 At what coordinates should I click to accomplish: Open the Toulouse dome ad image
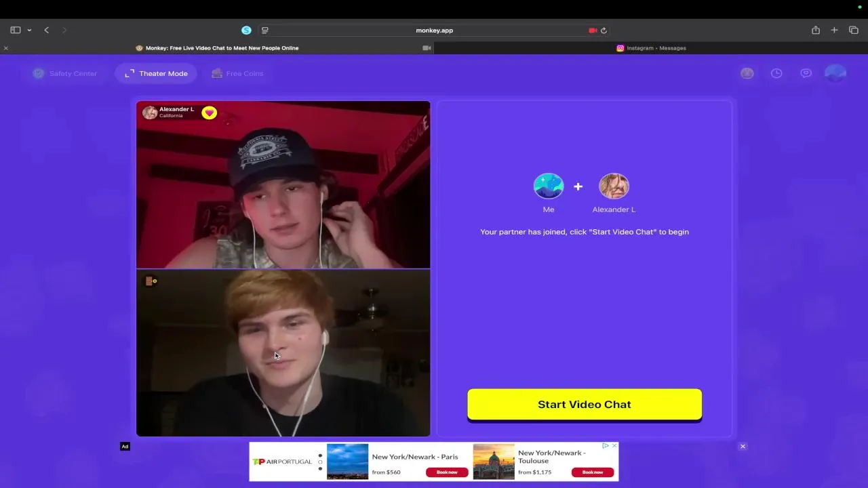494,462
